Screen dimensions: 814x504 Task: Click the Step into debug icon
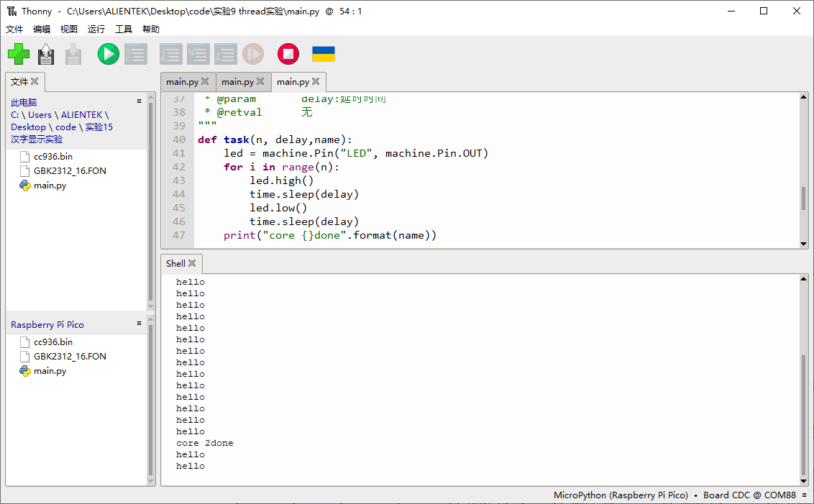click(x=198, y=54)
